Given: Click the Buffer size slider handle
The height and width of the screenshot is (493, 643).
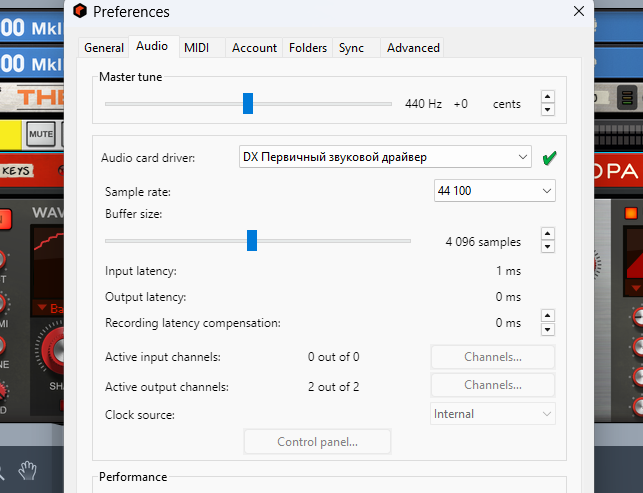Looking at the screenshot, I should (252, 240).
